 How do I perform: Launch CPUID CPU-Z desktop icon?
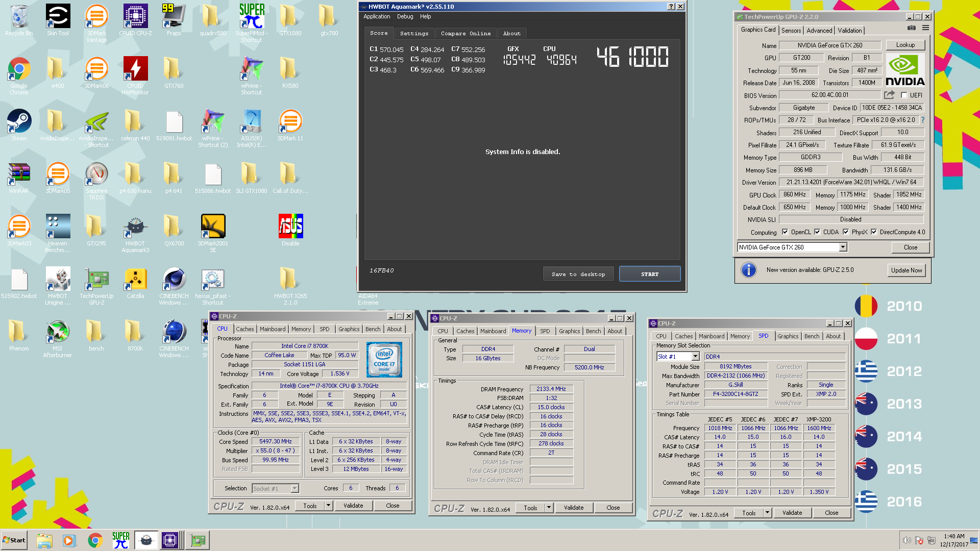(x=135, y=19)
